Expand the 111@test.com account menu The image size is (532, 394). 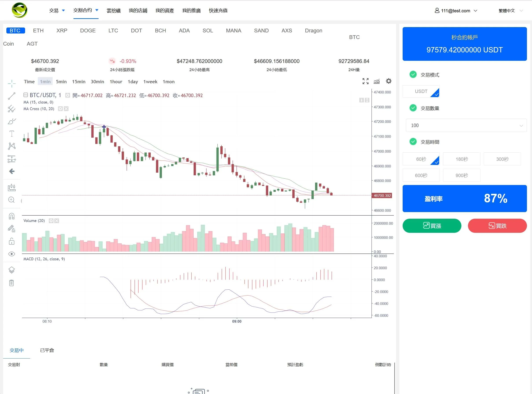pyautogui.click(x=455, y=11)
